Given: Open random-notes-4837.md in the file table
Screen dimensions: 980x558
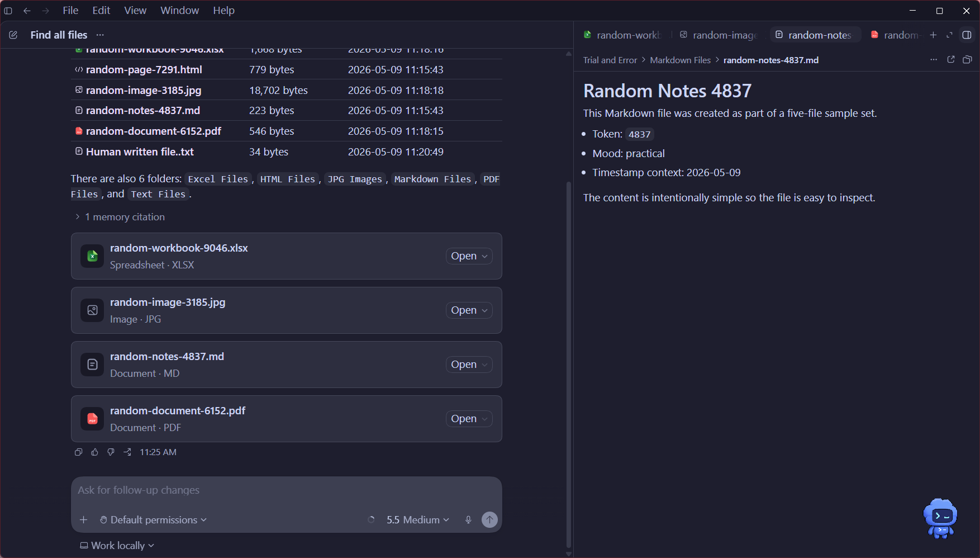Looking at the screenshot, I should click(142, 111).
